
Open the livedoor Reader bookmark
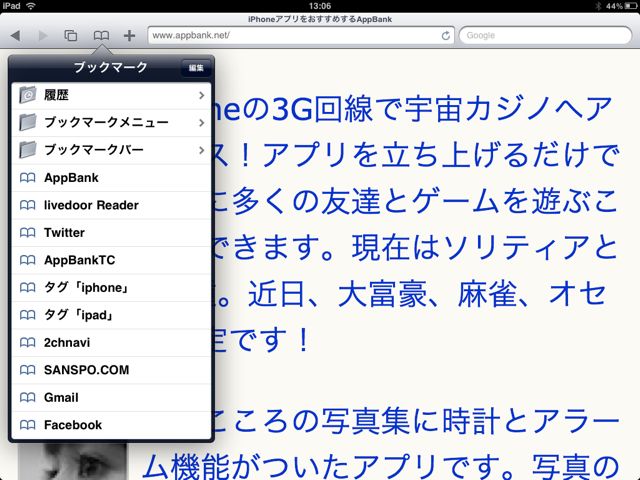pos(111,205)
